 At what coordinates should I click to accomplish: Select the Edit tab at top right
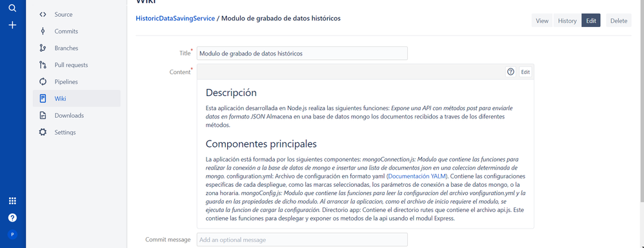pyautogui.click(x=591, y=21)
